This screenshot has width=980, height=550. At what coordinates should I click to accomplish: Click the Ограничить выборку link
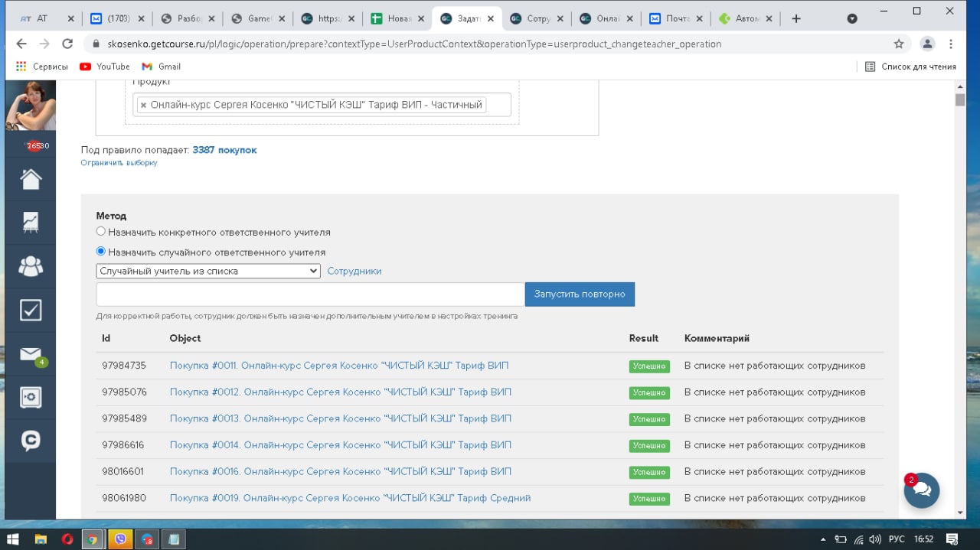pyautogui.click(x=119, y=163)
